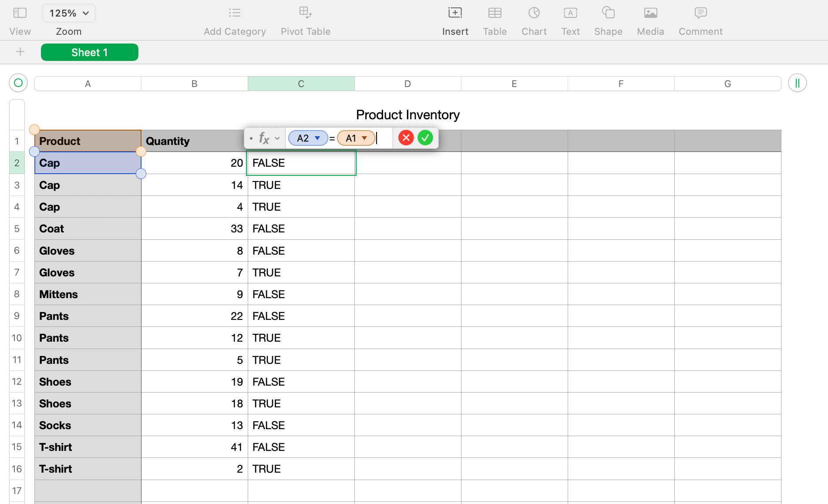The image size is (828, 504).
Task: Add a Comment via the toolbar icon
Action: pos(700,13)
